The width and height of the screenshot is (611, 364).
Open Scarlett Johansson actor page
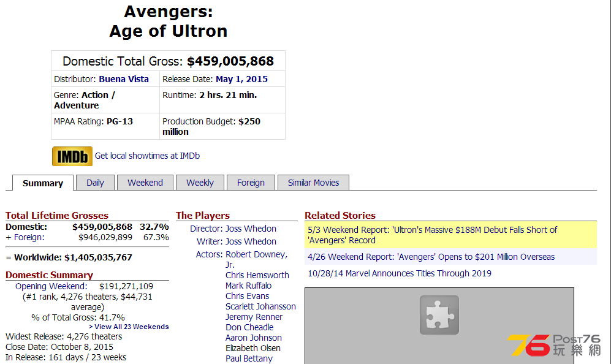point(260,306)
